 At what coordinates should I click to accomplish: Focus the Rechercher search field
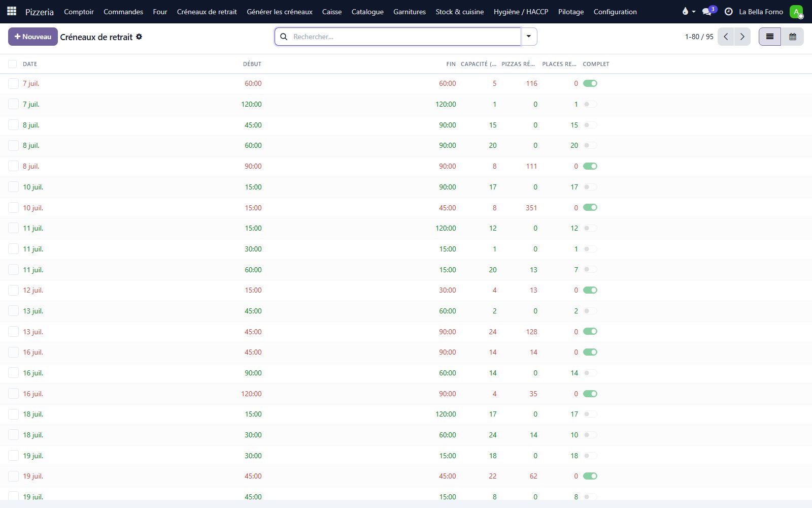(x=406, y=37)
